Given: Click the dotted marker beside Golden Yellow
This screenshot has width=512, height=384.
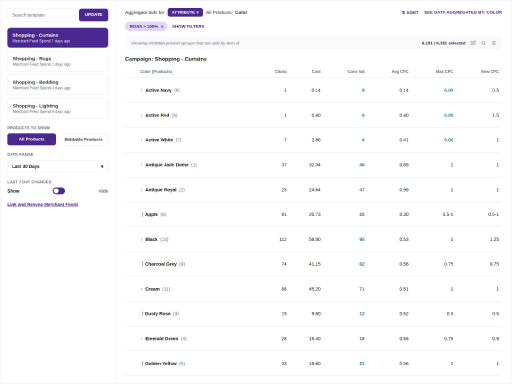Looking at the screenshot, I should pos(142,364).
